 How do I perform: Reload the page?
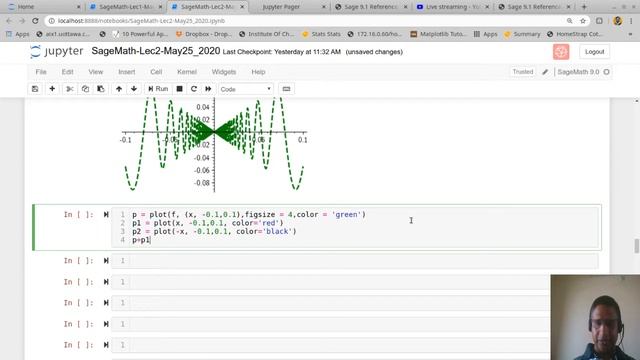[x=36, y=21]
